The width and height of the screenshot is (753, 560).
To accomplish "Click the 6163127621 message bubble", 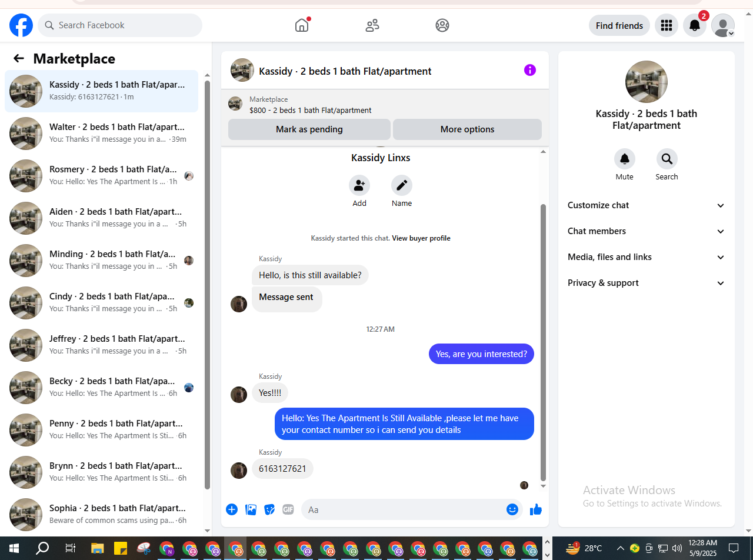I will click(282, 469).
